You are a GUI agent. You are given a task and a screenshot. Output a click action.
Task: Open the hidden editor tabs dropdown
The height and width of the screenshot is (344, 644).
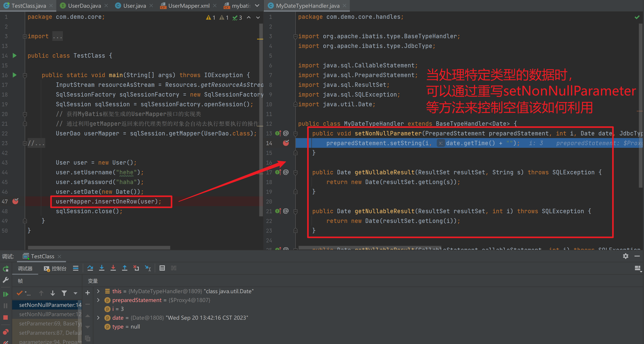(x=257, y=6)
